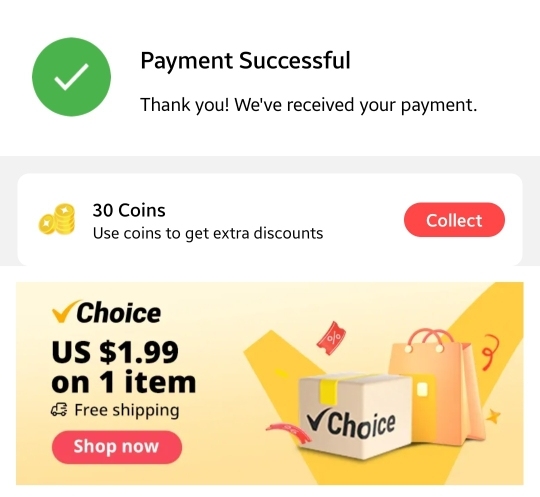
Task: Click the gold coins stack icon
Action: click(x=57, y=219)
